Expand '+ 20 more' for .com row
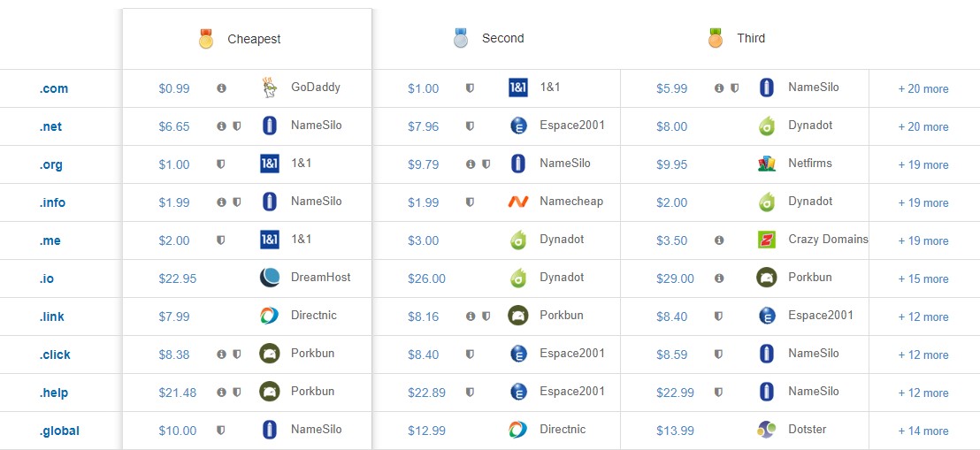 [x=923, y=89]
